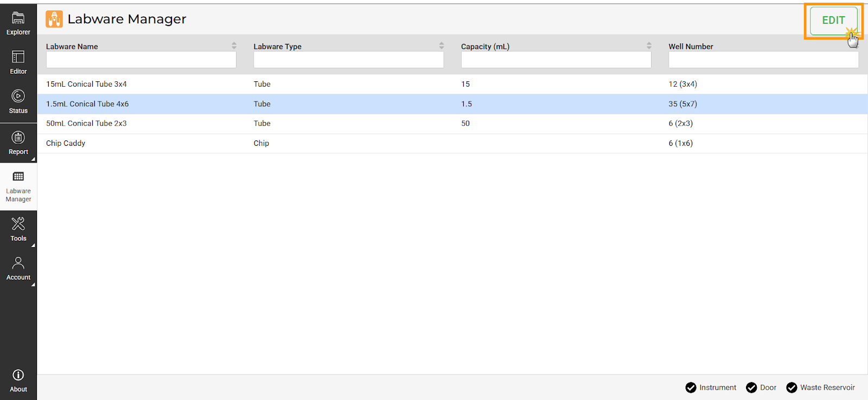Select the Chip Caddy row
Screen dimensions: 868x400
[66, 143]
